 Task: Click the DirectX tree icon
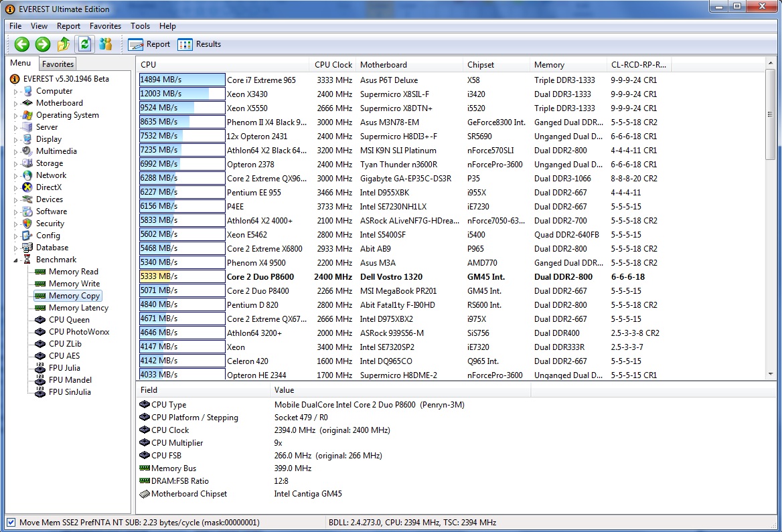tap(27, 187)
